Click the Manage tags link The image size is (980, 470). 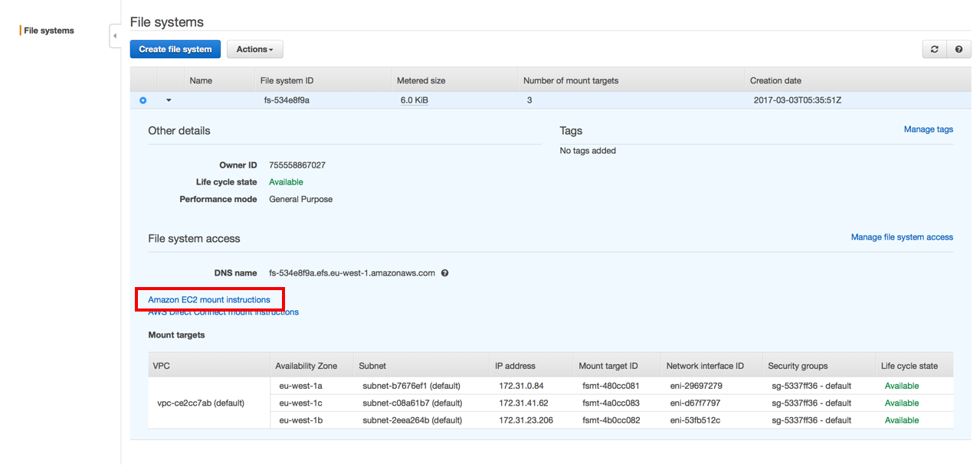928,129
